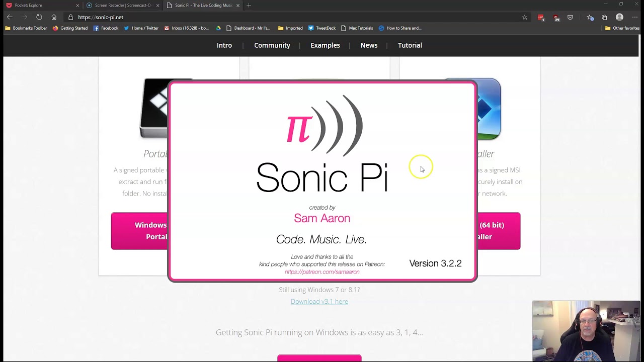
Task: Open a new browser tab
Action: 249,5
